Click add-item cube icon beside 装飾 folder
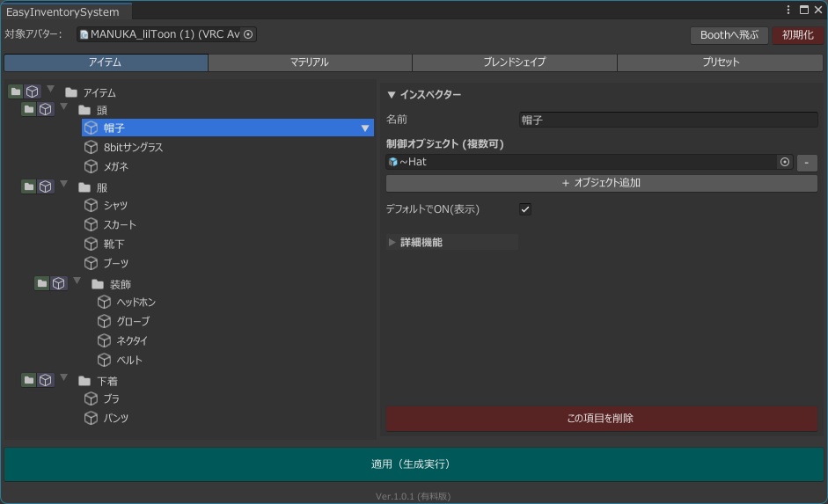 [x=59, y=283]
